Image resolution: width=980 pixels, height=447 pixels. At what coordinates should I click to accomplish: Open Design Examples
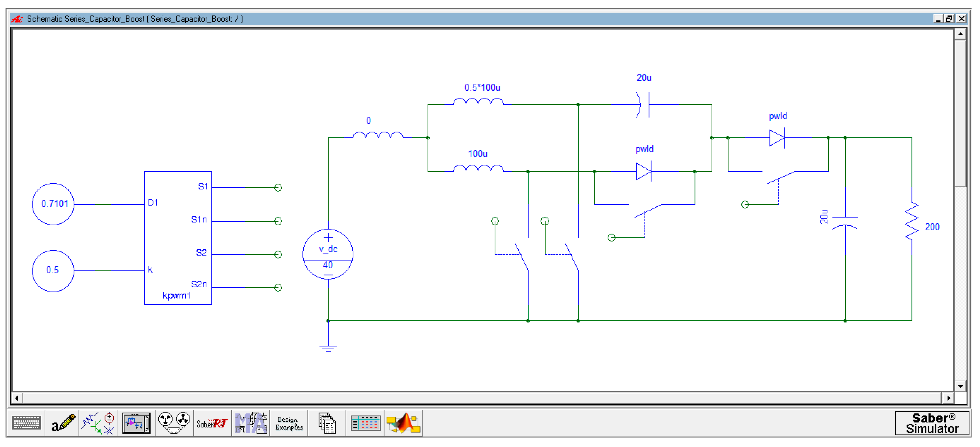289,423
